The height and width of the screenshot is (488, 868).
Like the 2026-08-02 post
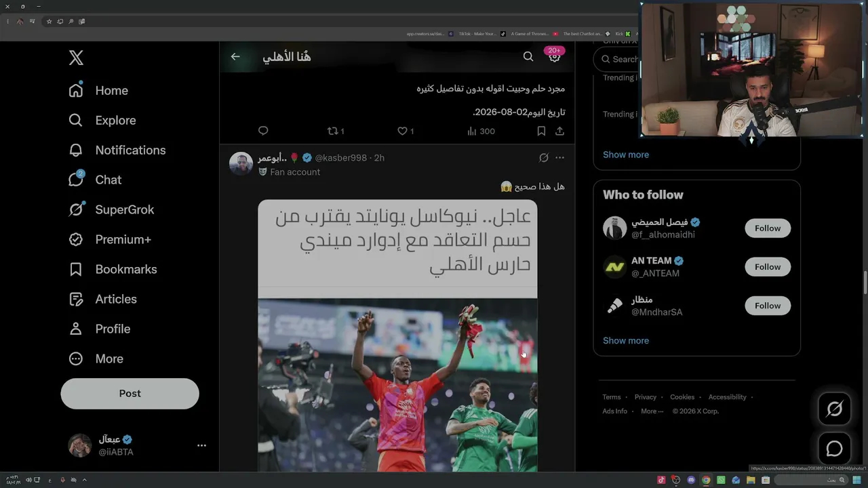point(405,131)
